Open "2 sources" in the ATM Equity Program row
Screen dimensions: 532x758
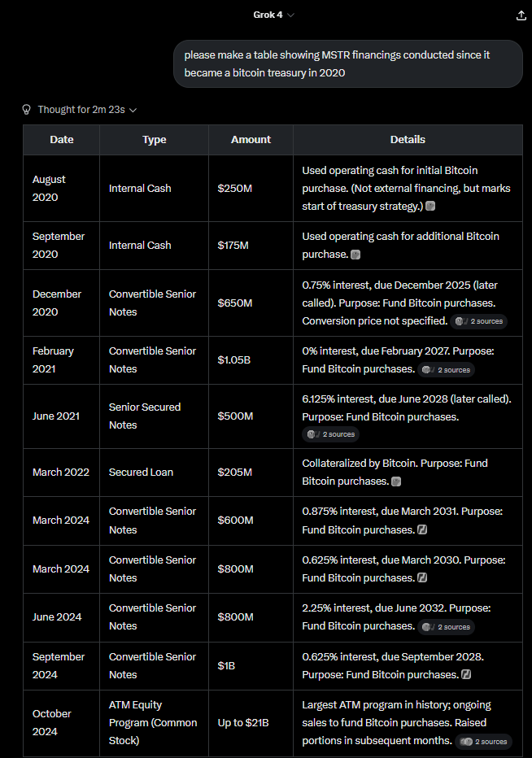point(483,742)
